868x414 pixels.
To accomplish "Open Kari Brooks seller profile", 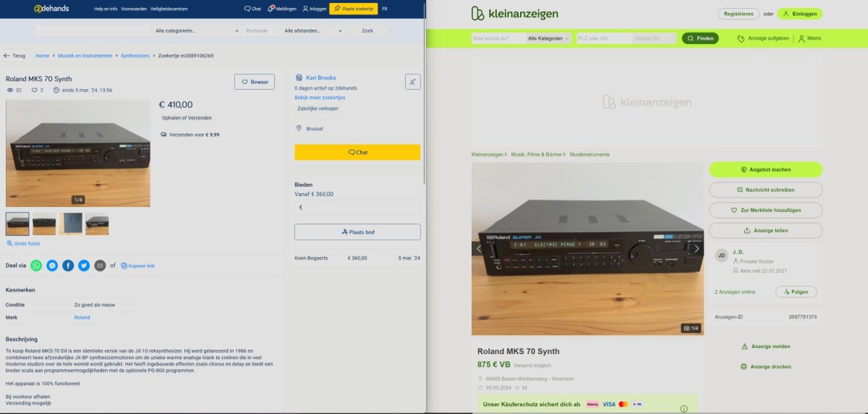I will (x=321, y=77).
